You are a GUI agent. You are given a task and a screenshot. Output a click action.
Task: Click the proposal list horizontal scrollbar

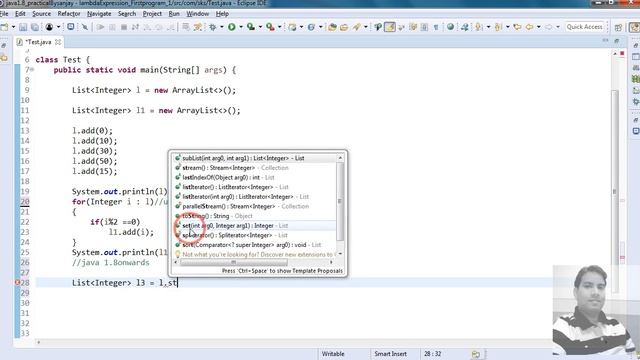pos(233,262)
